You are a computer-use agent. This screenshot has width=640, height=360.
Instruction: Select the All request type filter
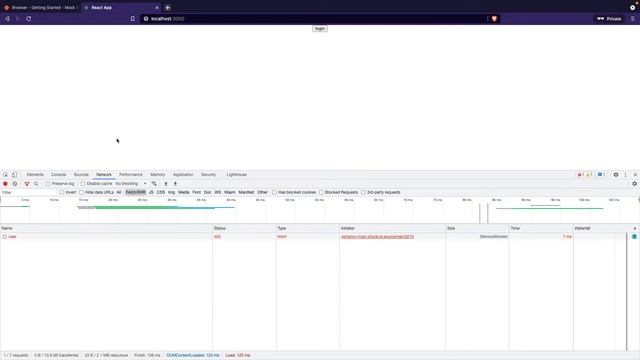pyautogui.click(x=119, y=192)
